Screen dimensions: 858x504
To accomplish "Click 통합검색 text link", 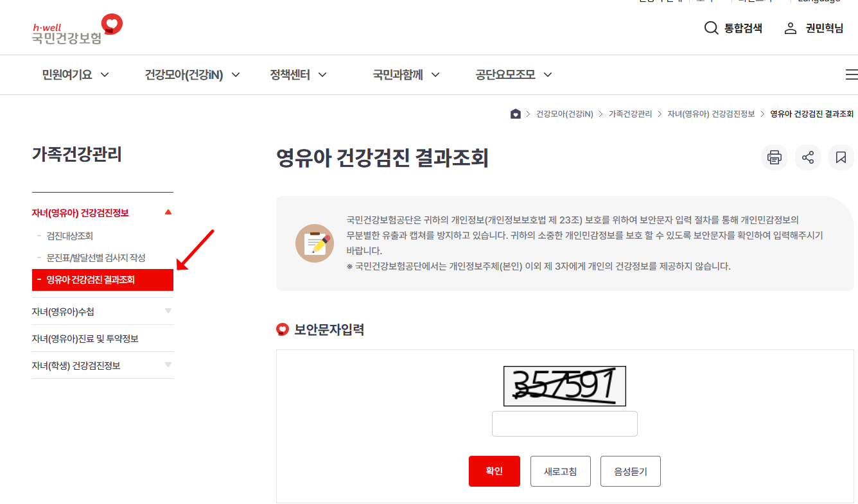I will 743,28.
